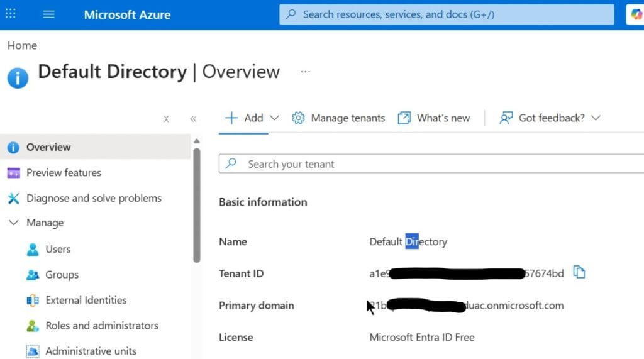Click the X icon above sidebar

166,119
